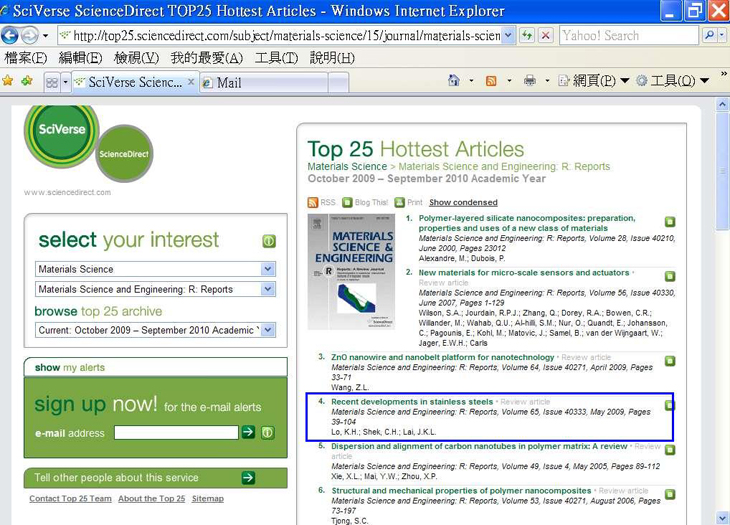Open Dispersion and alignment of carbon nanotubes article
The width and height of the screenshot is (730, 525).
point(479,446)
